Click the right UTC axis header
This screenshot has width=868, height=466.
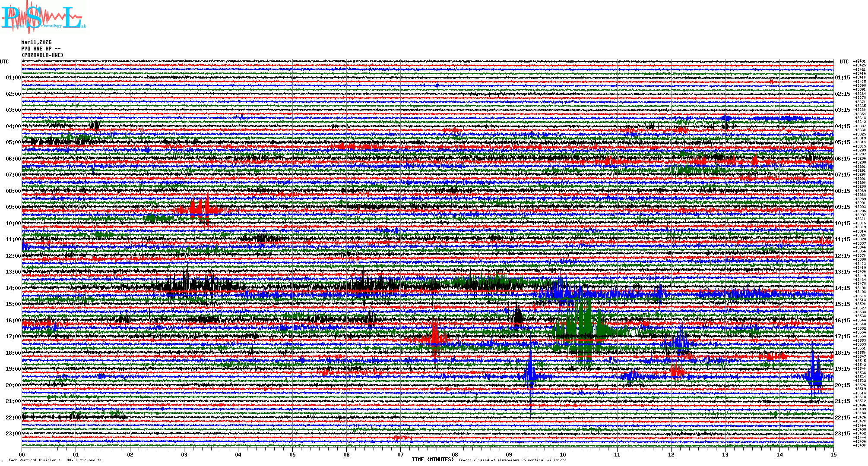point(844,62)
